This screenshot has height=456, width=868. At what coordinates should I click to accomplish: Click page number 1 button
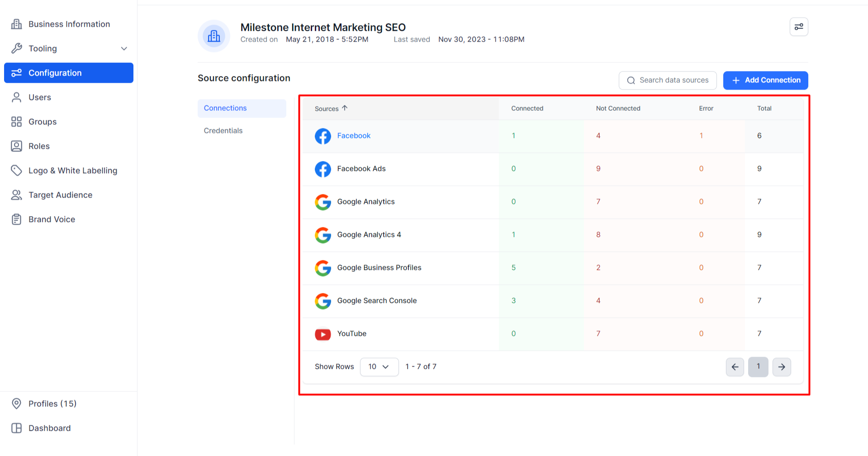(x=758, y=367)
